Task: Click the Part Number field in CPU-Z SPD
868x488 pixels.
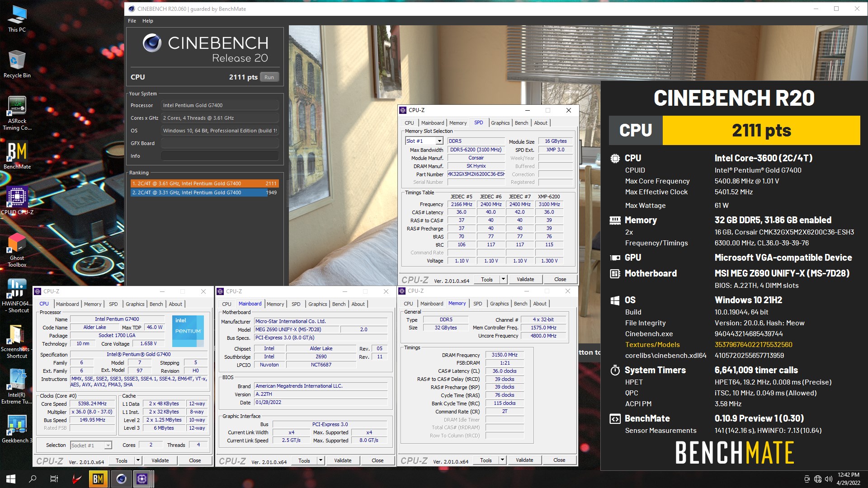Action: [x=476, y=174]
